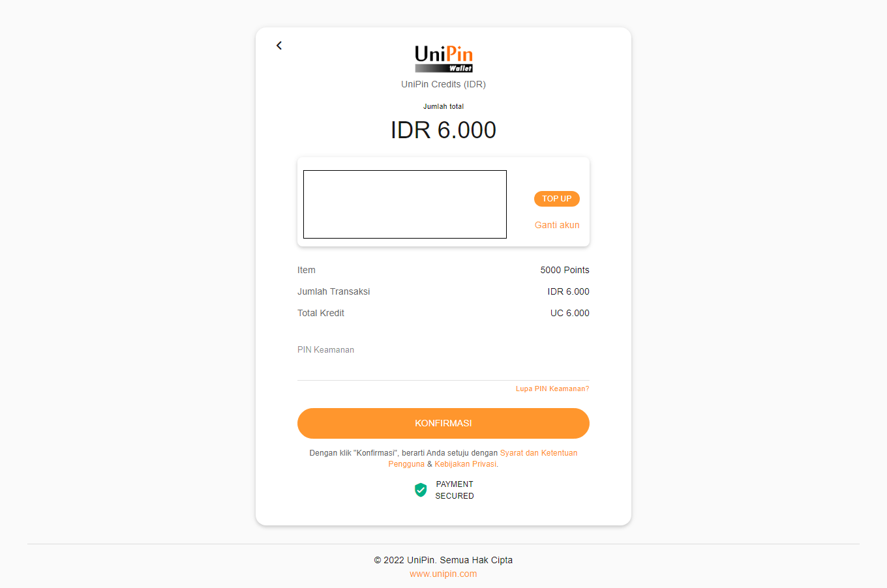Click the 2022 UniPin copyright text
This screenshot has height=588, width=887.
point(443,560)
